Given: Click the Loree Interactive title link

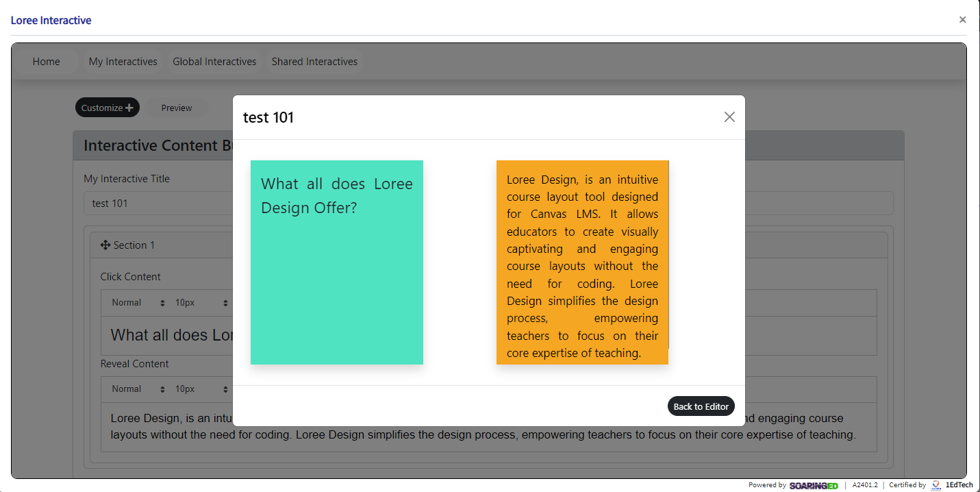Looking at the screenshot, I should pyautogui.click(x=51, y=21).
